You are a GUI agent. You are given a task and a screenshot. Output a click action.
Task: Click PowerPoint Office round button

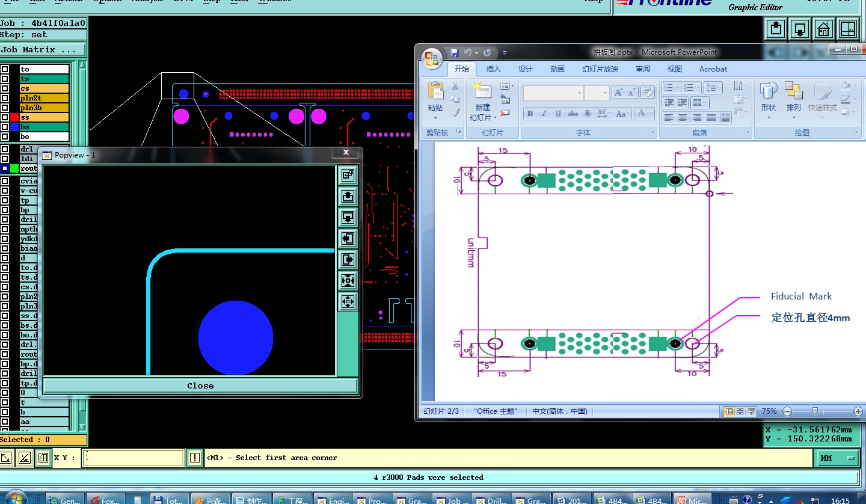point(432,58)
